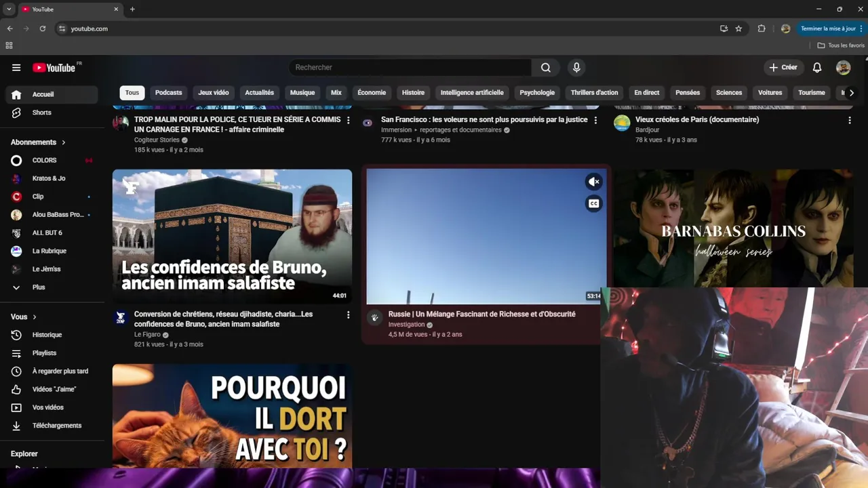The height and width of the screenshot is (488, 868).
Task: Open the account avatar menu
Action: pyautogui.click(x=844, y=67)
